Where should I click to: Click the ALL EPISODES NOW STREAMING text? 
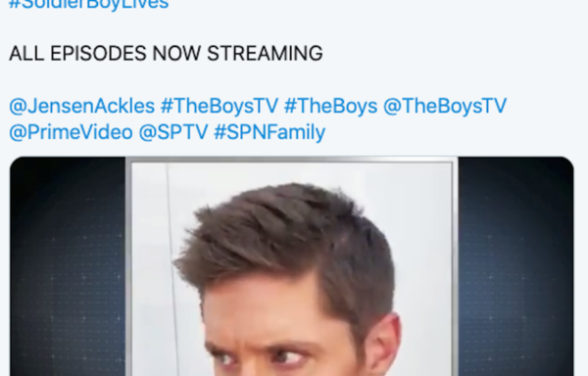tap(166, 53)
